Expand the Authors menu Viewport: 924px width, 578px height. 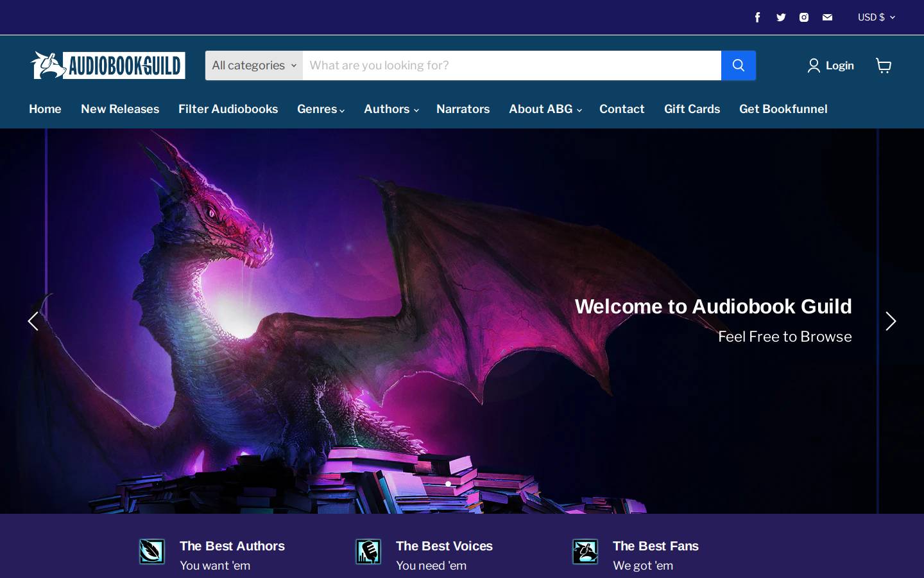391,109
